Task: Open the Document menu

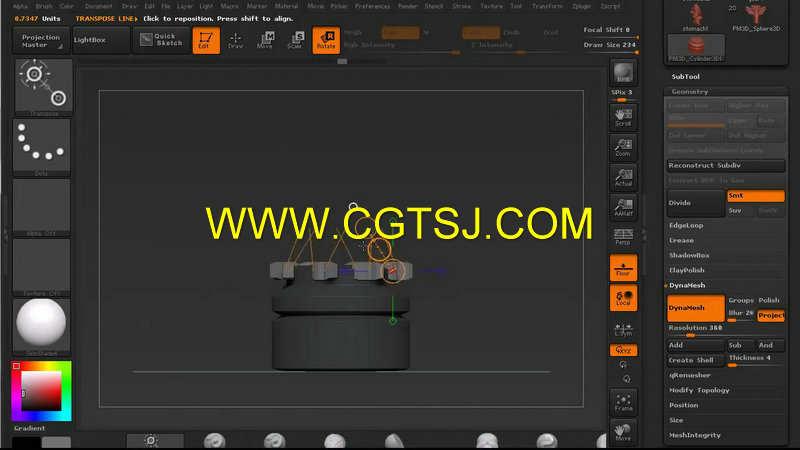Action: [98, 7]
